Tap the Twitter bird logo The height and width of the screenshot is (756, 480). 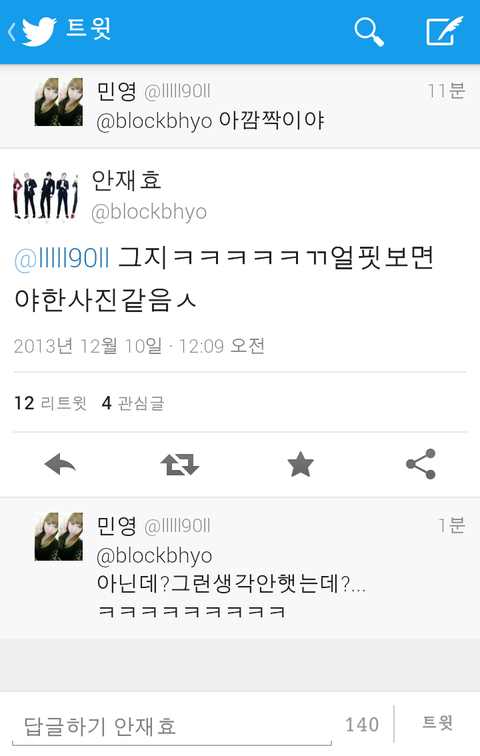pos(39,31)
